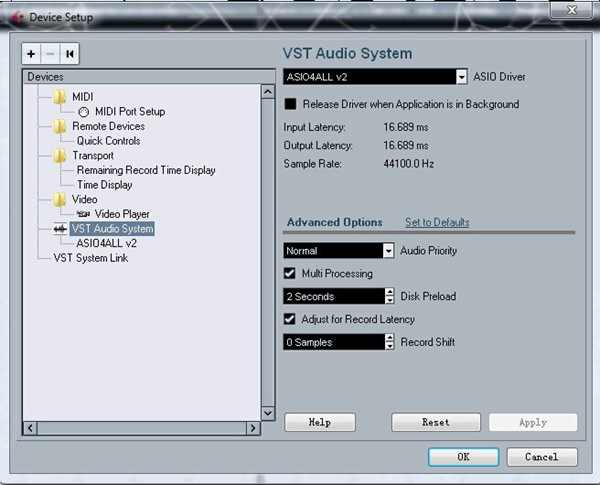Click the MIDI folder icon

(59, 97)
